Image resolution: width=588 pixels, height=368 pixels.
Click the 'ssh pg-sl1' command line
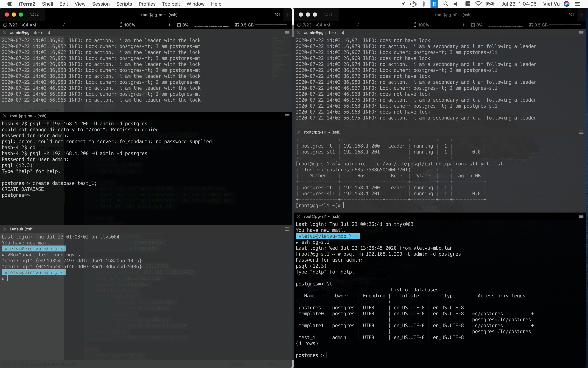315,242
